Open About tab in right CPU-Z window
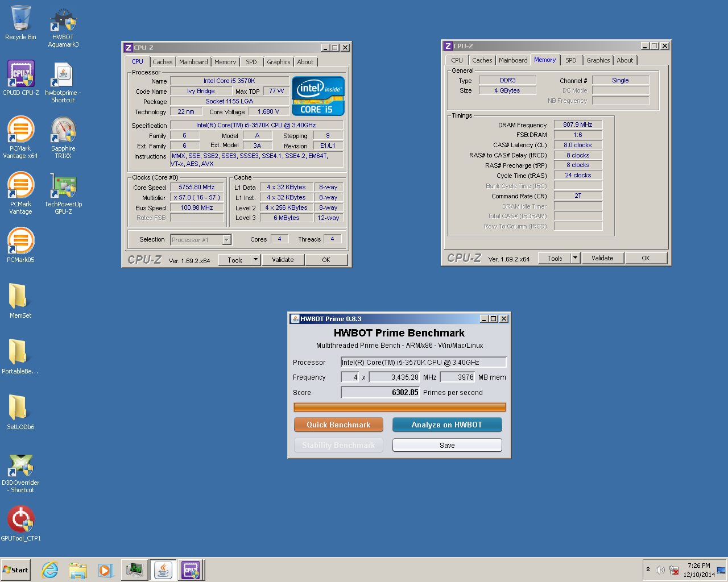 pyautogui.click(x=625, y=60)
